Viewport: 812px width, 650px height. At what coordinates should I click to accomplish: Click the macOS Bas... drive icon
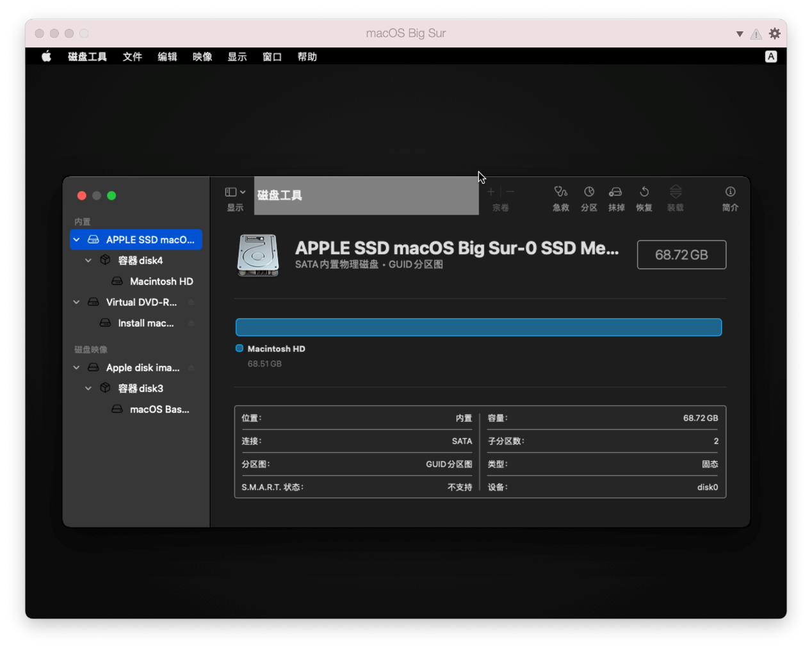117,409
